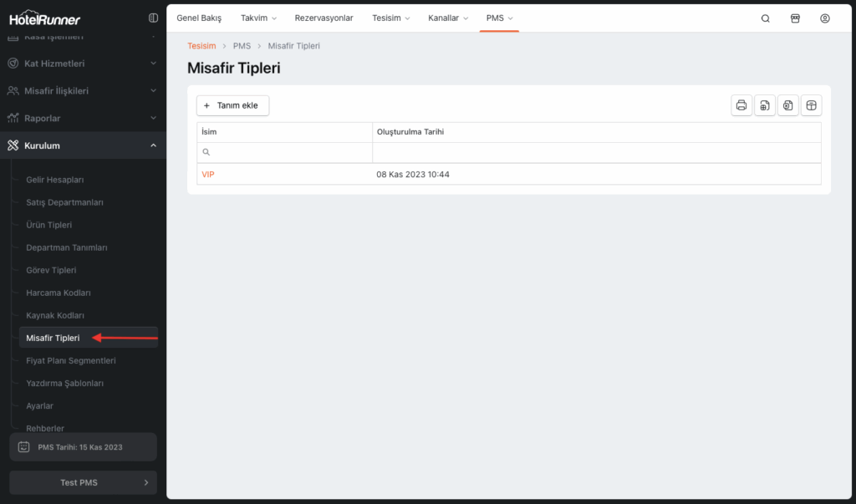Open the column layout chooser icon
Screen dimensions: 856x504
tap(811, 105)
